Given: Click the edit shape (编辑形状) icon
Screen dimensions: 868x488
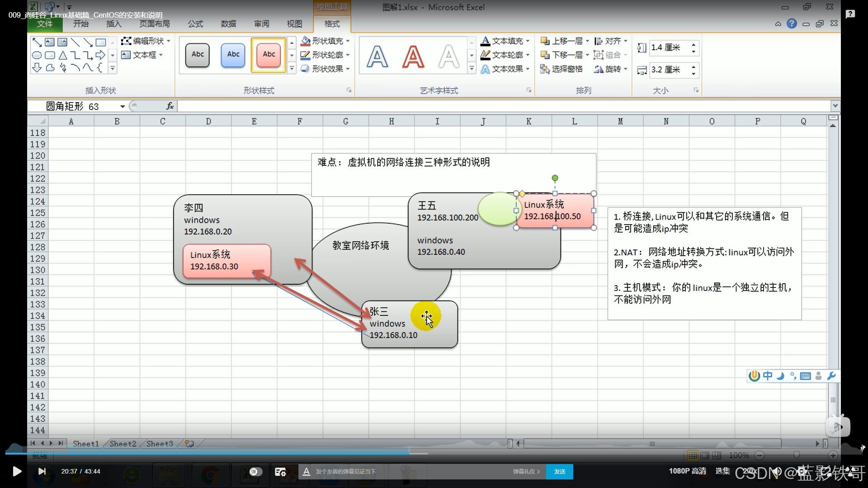Looking at the screenshot, I should tap(126, 41).
